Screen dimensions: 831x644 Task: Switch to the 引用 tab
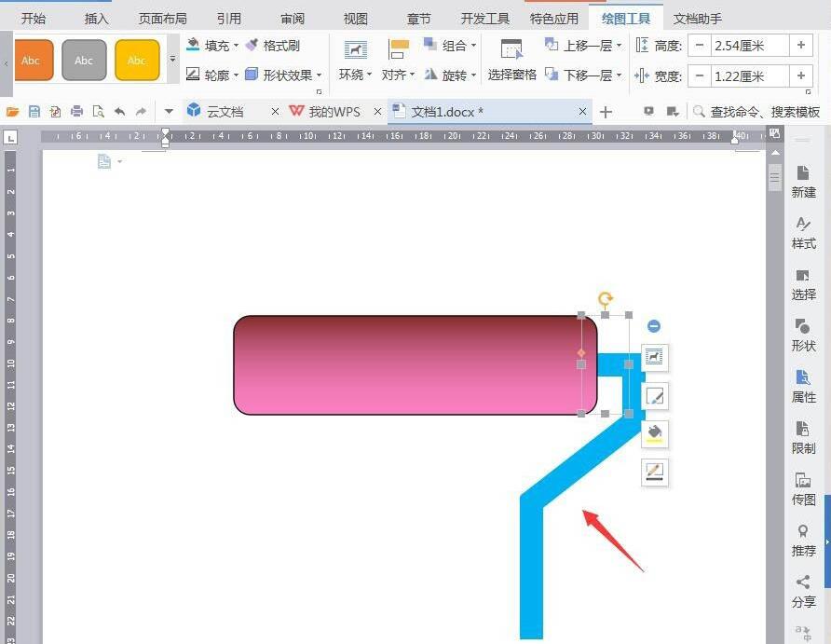click(x=229, y=19)
